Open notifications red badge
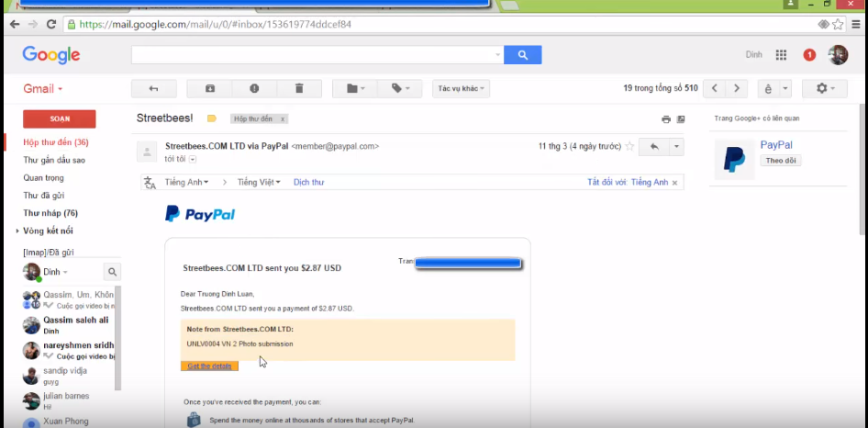Image resolution: width=868 pixels, height=428 pixels. 809,55
